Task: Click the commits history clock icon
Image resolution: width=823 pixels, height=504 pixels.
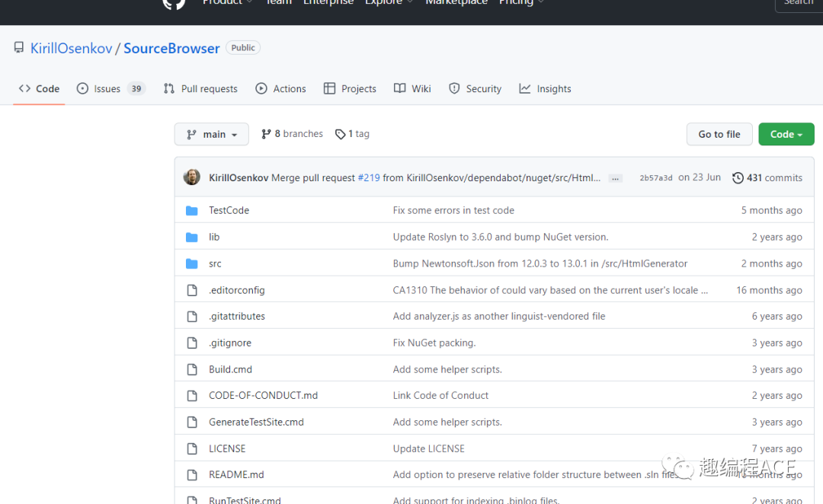Action: (738, 178)
